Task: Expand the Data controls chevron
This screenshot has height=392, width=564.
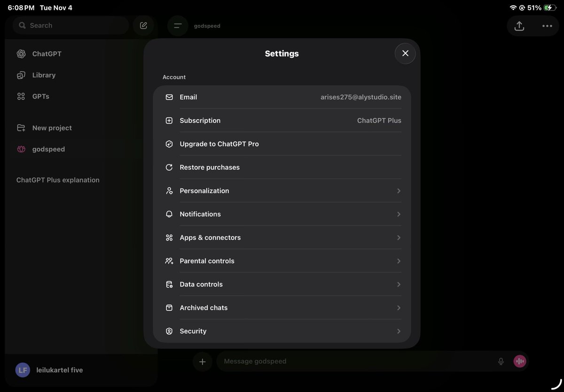Action: [x=399, y=284]
